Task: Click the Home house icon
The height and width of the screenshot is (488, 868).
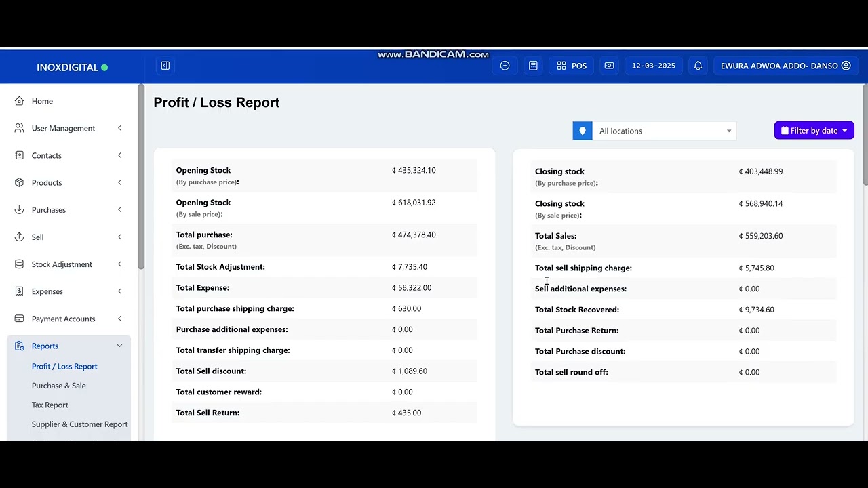Action: [x=19, y=101]
